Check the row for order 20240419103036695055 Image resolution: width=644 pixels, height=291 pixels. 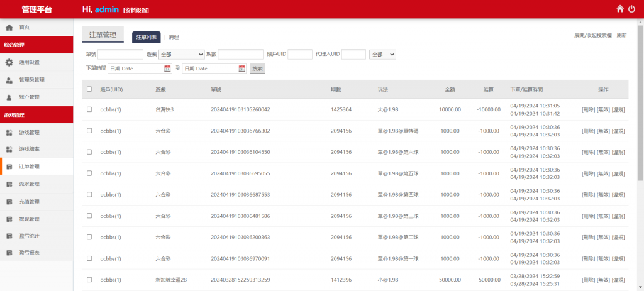(89, 173)
